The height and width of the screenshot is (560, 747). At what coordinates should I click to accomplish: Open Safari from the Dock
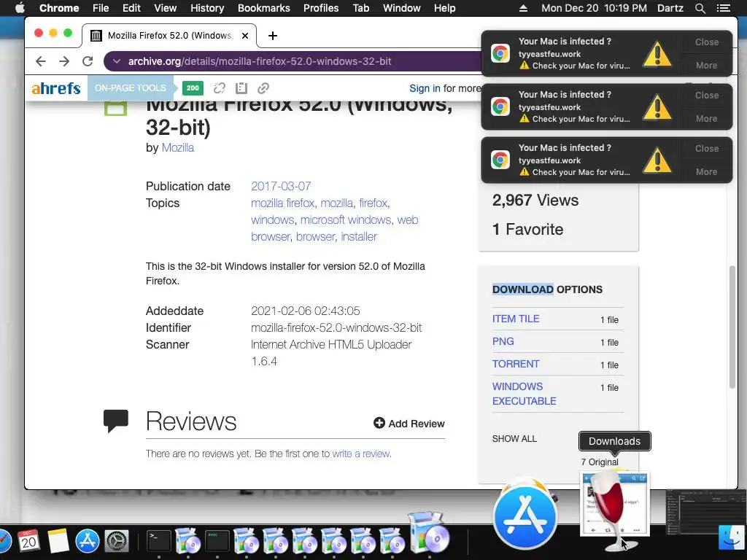[x=4, y=541]
